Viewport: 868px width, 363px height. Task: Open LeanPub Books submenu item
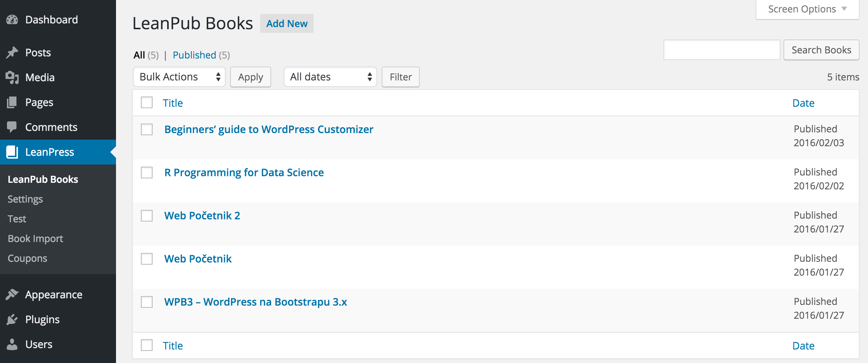tap(43, 179)
